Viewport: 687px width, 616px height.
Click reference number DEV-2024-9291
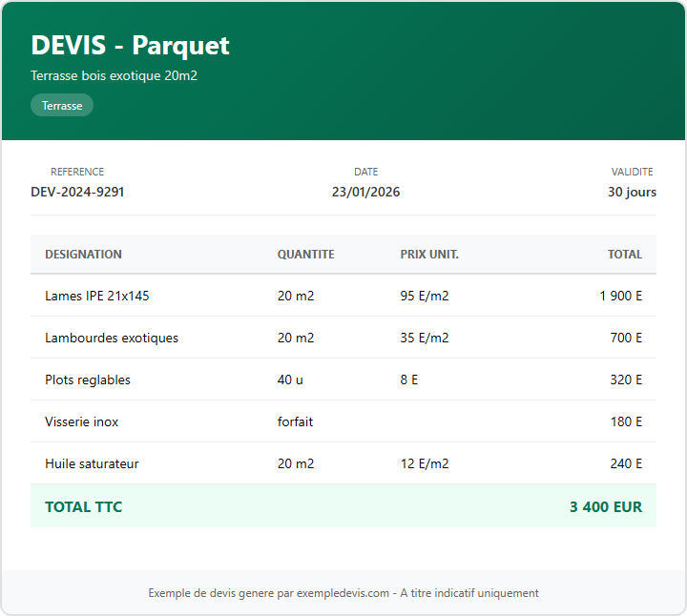[x=77, y=192]
